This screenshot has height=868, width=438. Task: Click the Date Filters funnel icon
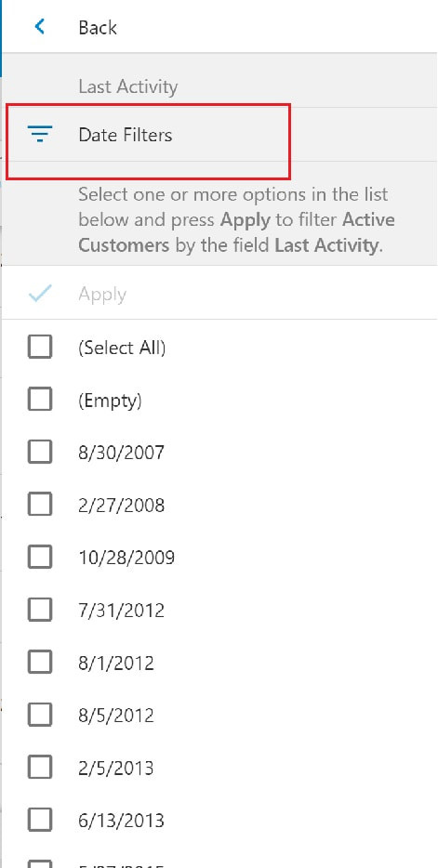[40, 134]
